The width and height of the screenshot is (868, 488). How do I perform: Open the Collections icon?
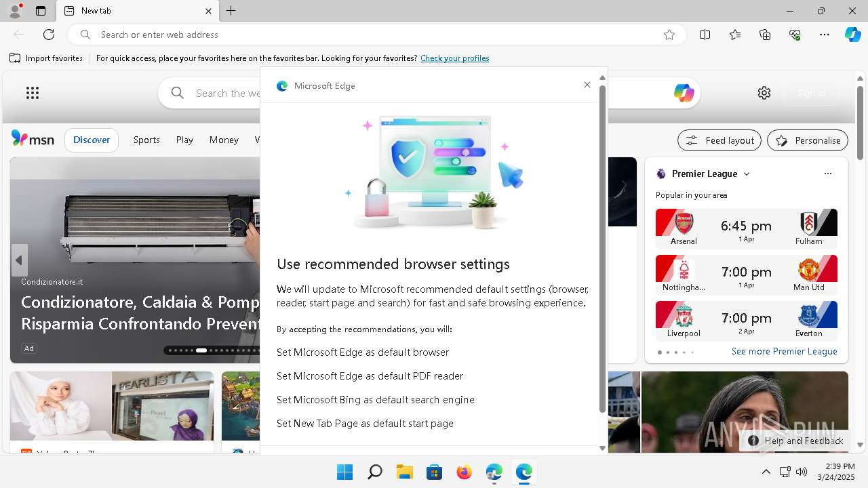[x=765, y=35]
